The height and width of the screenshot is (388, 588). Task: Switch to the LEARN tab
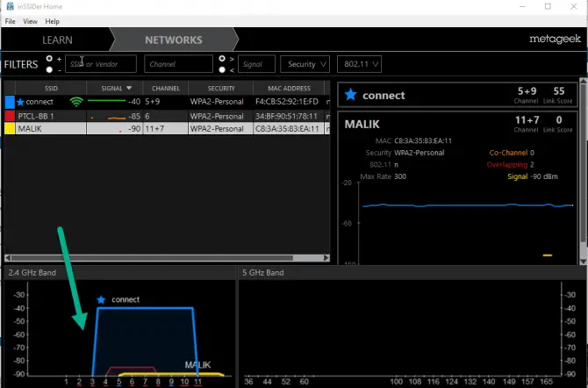pos(57,40)
